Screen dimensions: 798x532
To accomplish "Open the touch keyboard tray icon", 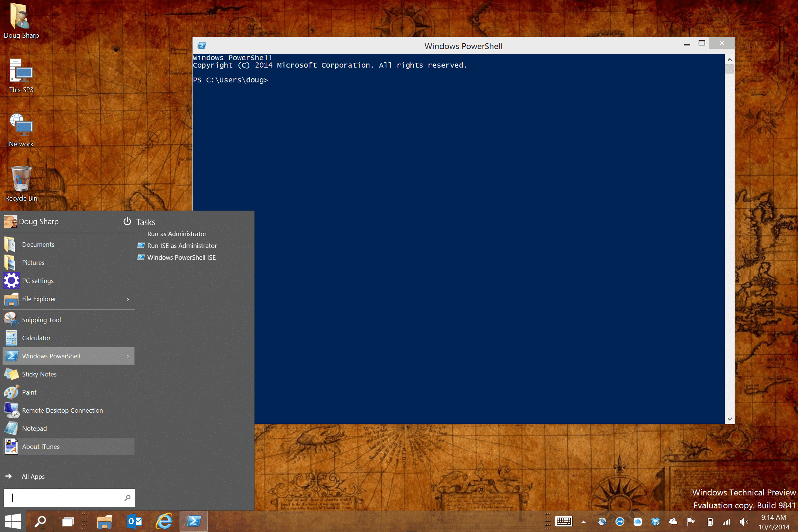I will (564, 521).
